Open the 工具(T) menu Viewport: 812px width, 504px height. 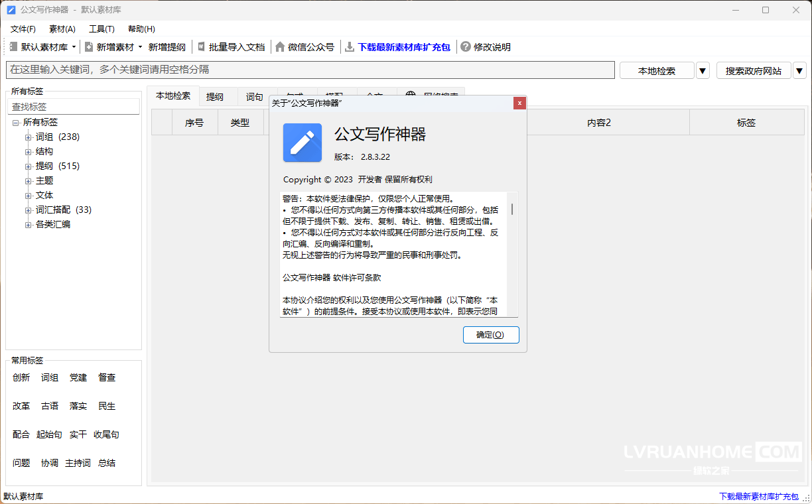101,29
